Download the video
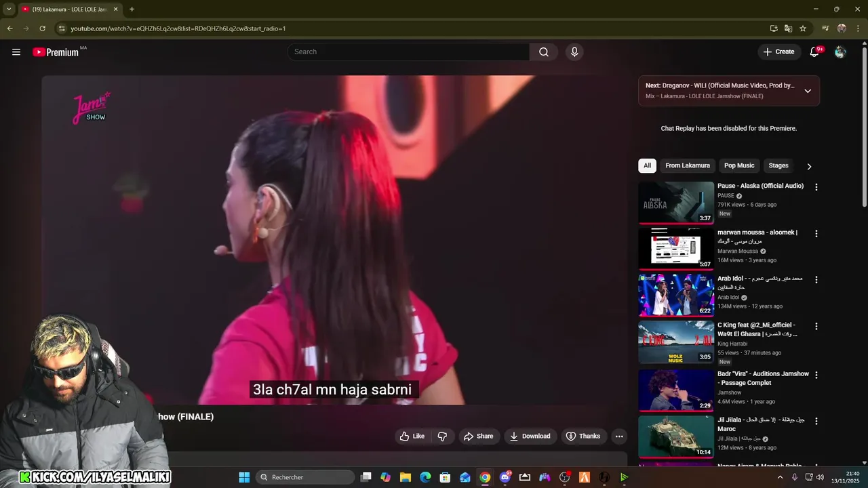868x488 pixels. [x=530, y=436]
